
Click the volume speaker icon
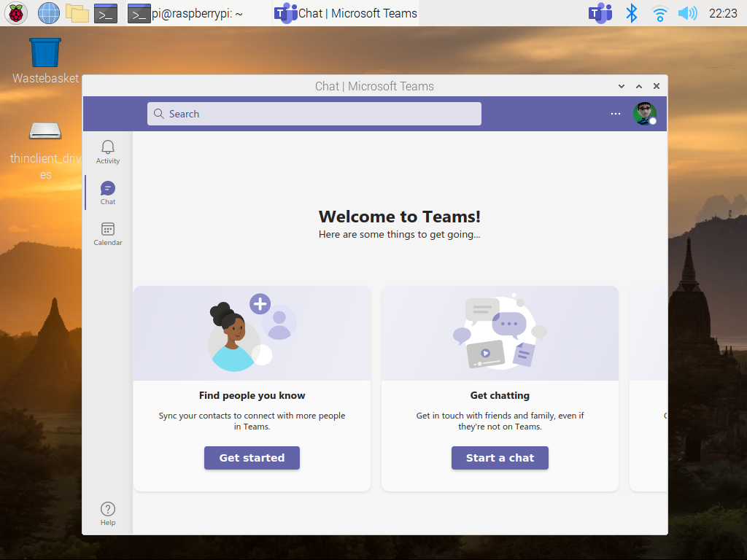coord(687,13)
